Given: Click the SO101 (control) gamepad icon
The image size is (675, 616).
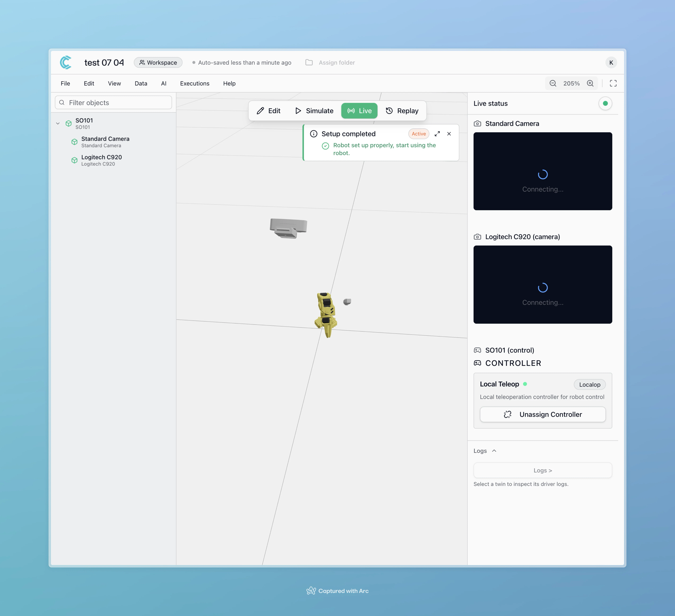Looking at the screenshot, I should pos(477,350).
